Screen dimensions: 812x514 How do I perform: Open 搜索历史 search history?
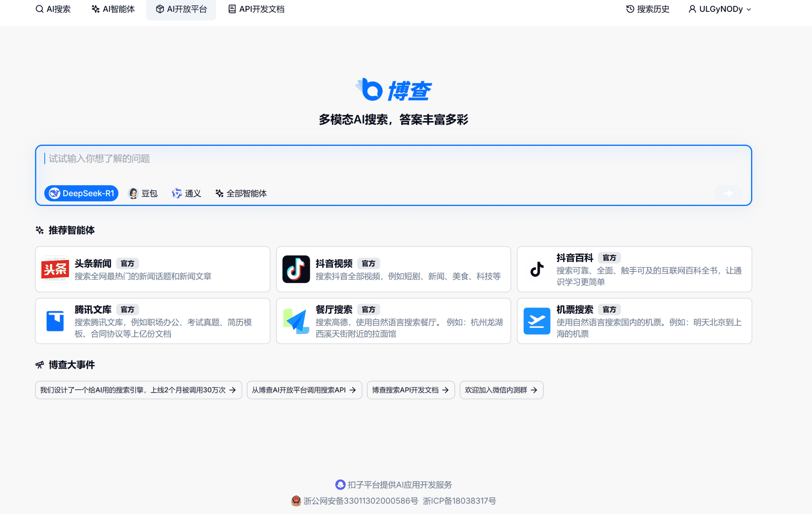[x=648, y=9]
